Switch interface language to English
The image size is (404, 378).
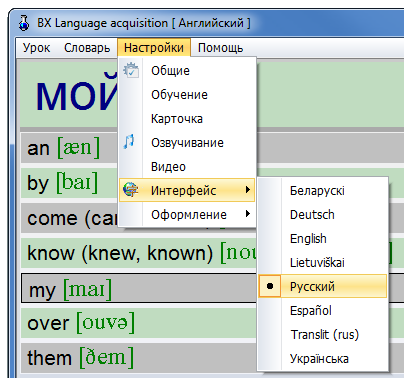pos(323,239)
